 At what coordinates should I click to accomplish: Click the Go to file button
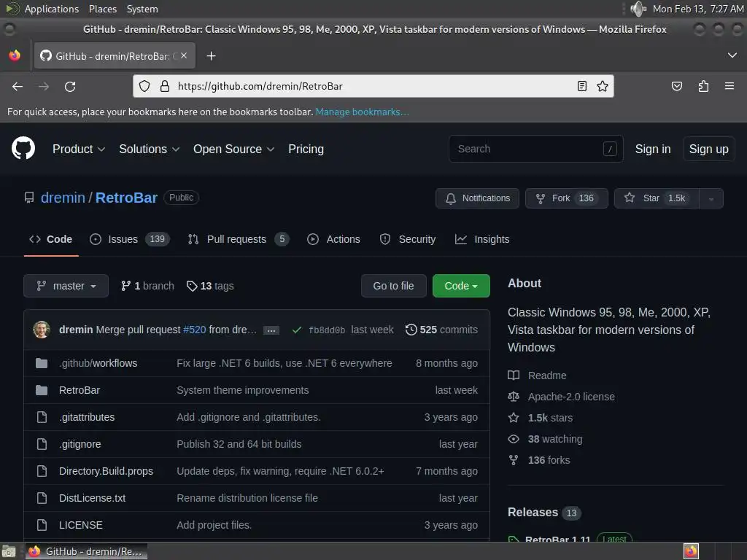tap(393, 286)
